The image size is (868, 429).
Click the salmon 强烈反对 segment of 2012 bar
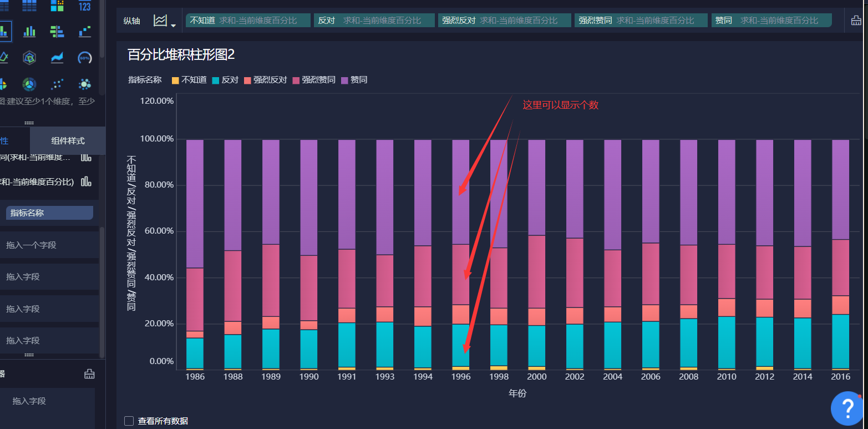coord(765,308)
